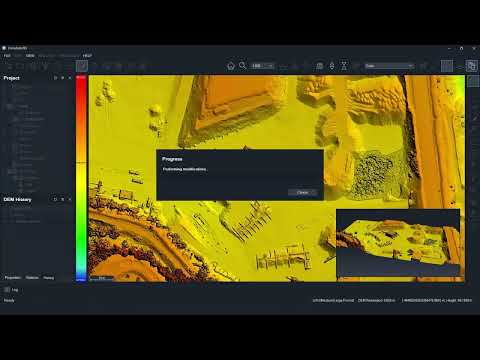Viewport: 480px width, 360px height.
Task: Close the DEM History panel
Action: (70, 199)
